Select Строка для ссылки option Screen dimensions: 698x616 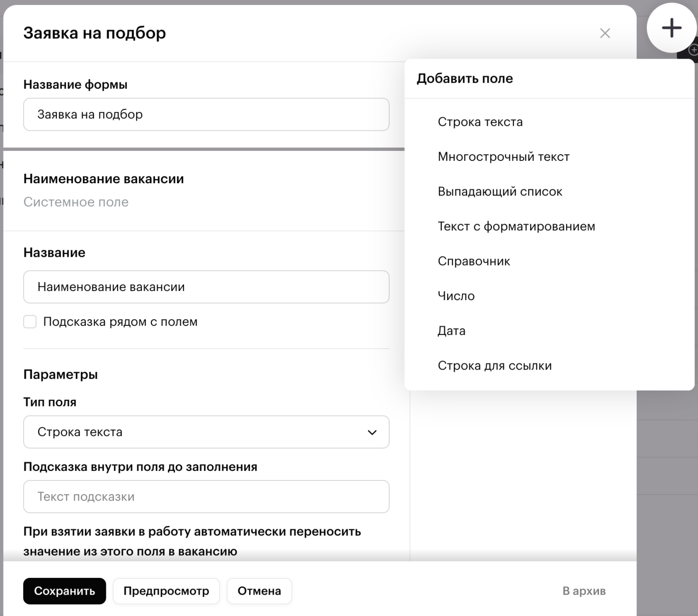pos(494,366)
